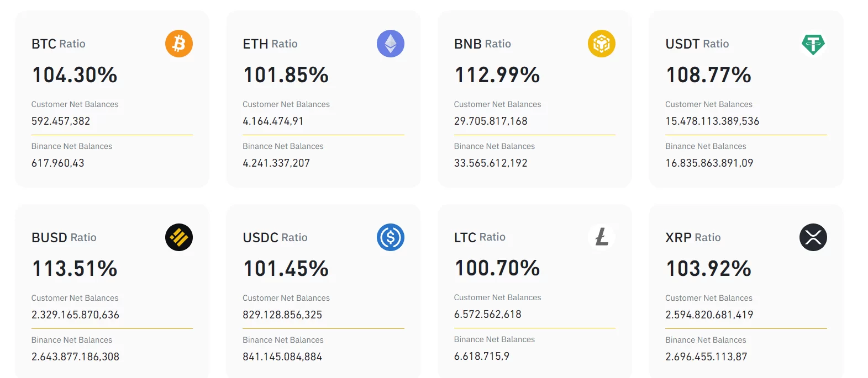
Task: Select the USDC Ratio heading
Action: 275,237
